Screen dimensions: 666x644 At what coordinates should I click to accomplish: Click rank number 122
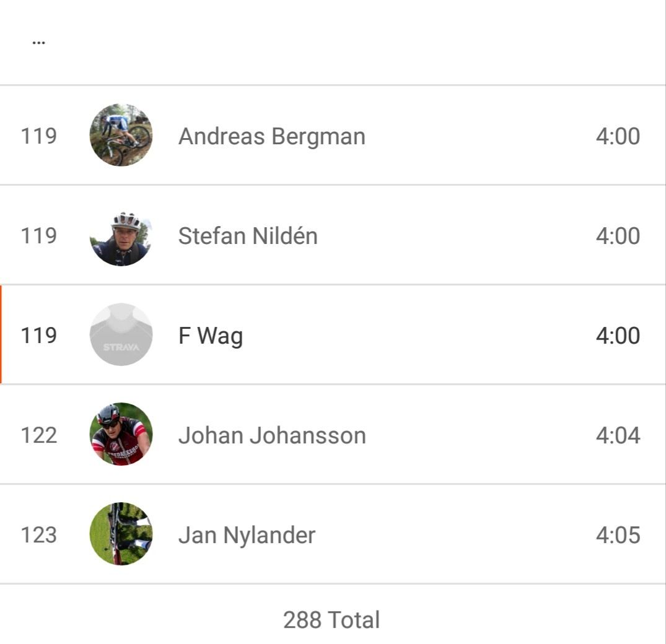click(x=38, y=435)
